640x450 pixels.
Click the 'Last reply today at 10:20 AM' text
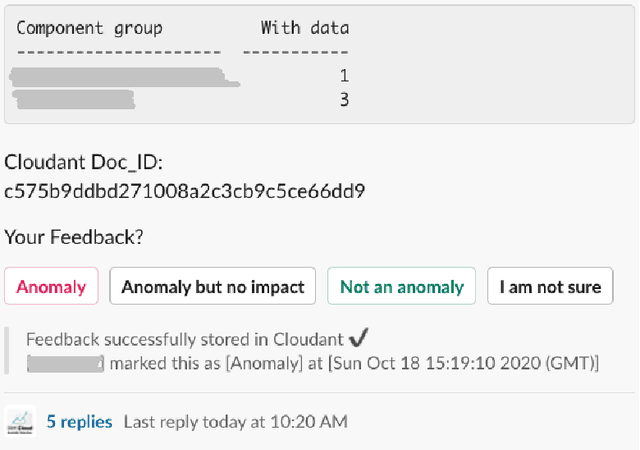235,422
